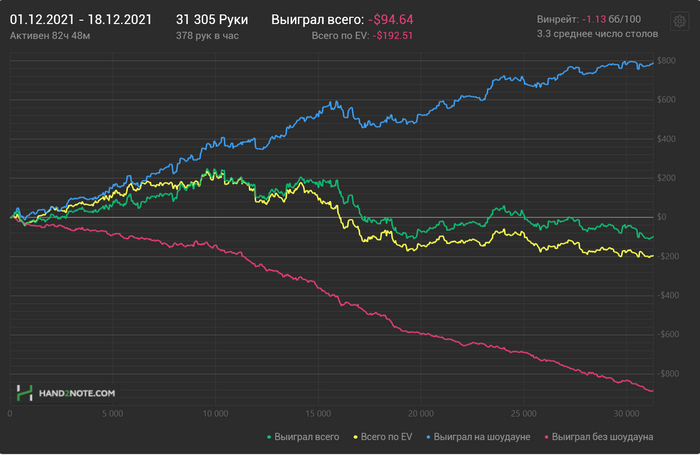
Task: Click the total winnings value -$94.64
Action: [391, 20]
